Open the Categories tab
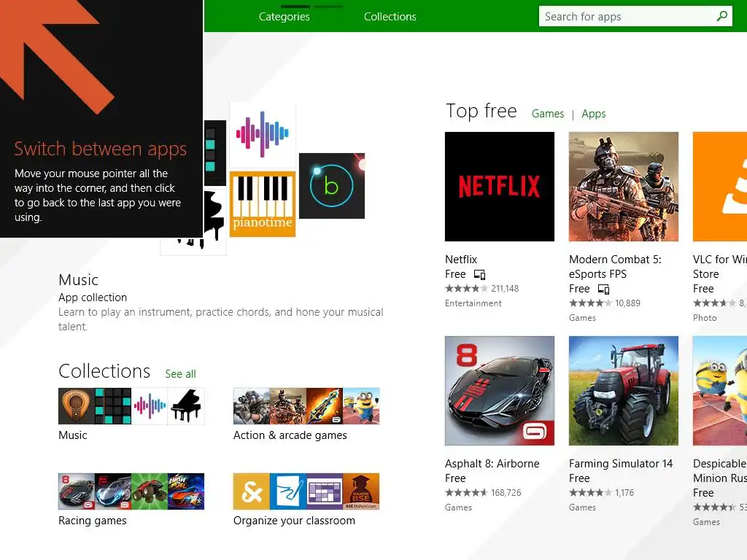747x560 pixels. (285, 17)
